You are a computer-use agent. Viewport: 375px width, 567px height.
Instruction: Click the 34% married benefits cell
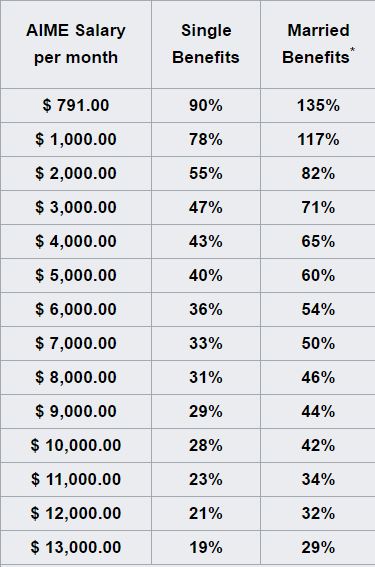tap(318, 479)
